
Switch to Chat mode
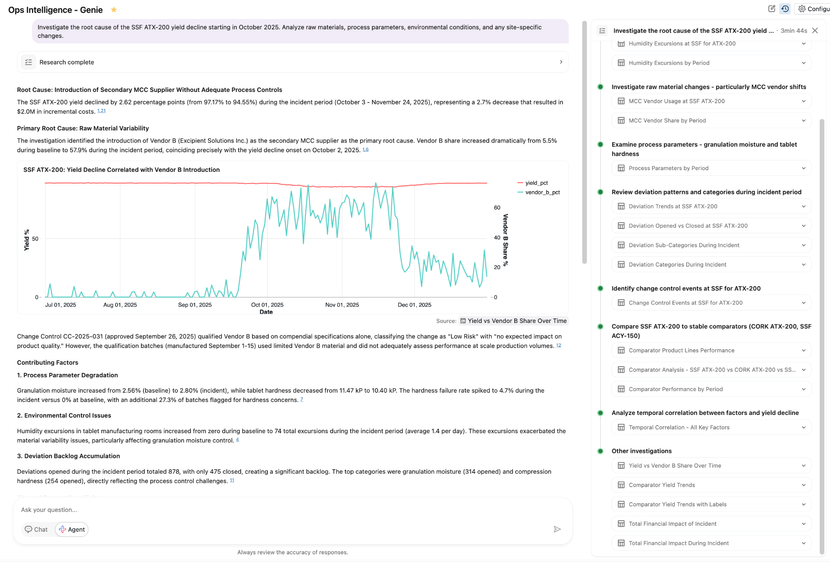(x=36, y=529)
